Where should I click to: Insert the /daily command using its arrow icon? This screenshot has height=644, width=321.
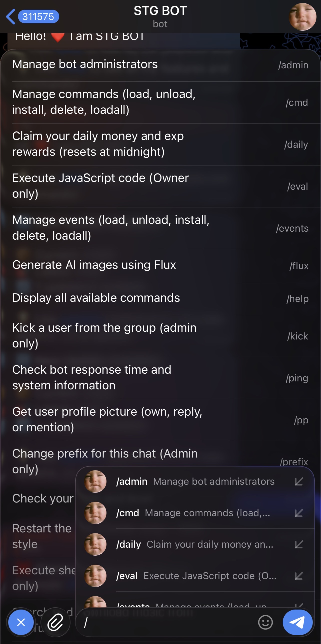[299, 544]
